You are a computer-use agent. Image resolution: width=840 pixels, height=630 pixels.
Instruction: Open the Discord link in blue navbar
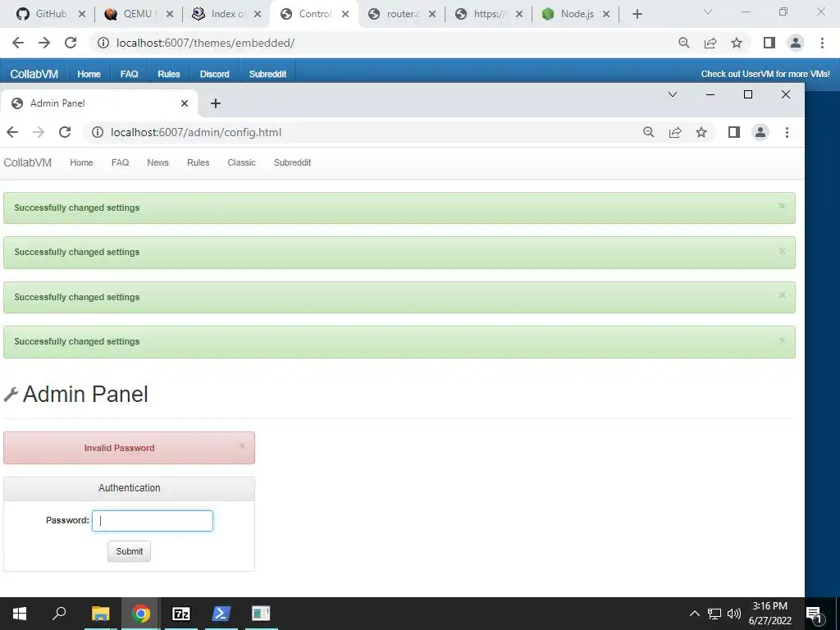[x=214, y=74]
